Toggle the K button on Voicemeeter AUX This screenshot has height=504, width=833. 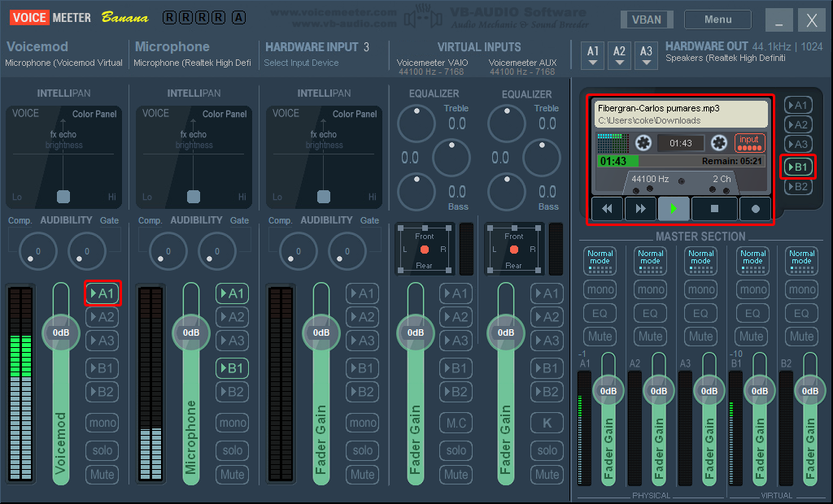click(x=547, y=423)
